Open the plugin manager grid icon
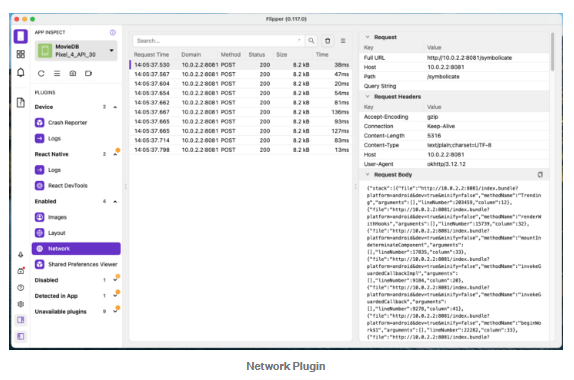The image size is (574, 380). point(21,54)
